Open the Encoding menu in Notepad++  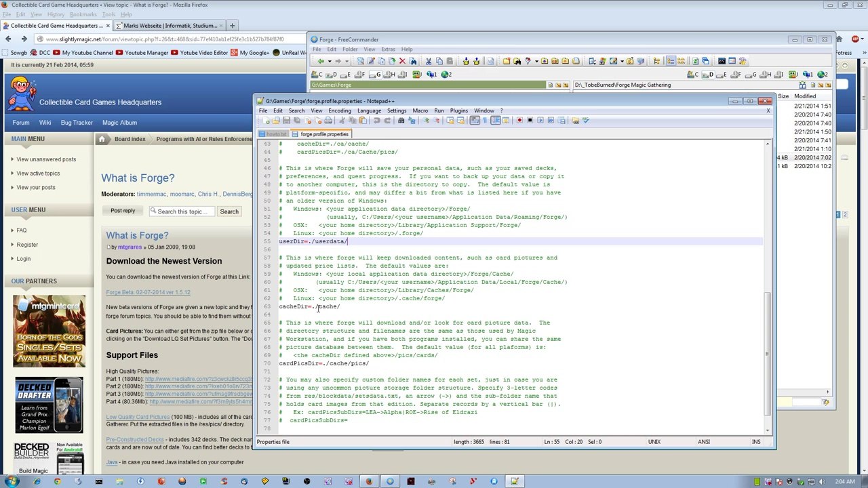(x=340, y=110)
